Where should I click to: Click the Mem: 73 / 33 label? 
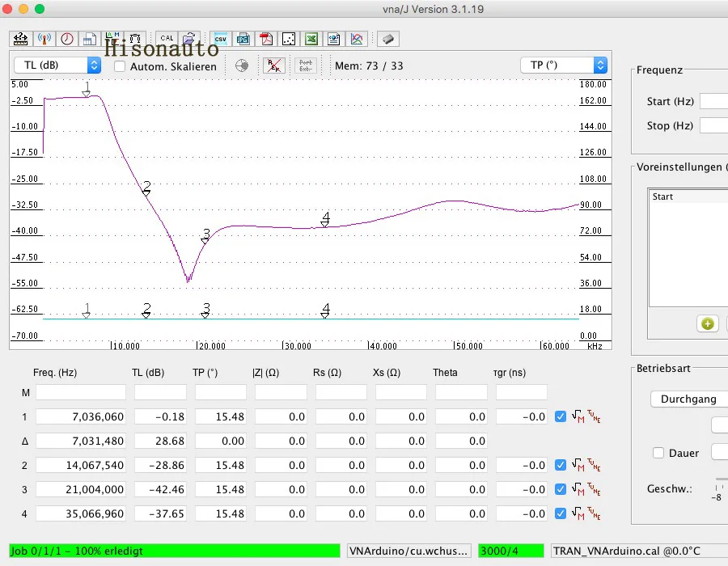369,65
